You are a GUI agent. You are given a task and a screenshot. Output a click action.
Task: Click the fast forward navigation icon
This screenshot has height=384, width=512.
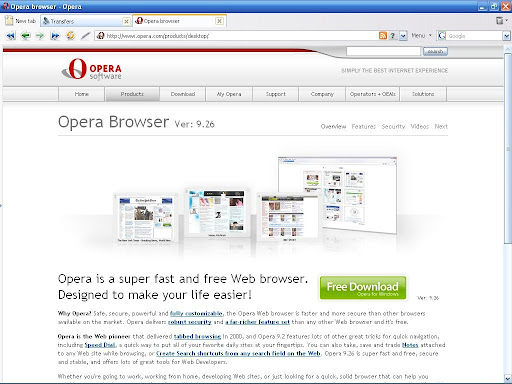(x=55, y=36)
